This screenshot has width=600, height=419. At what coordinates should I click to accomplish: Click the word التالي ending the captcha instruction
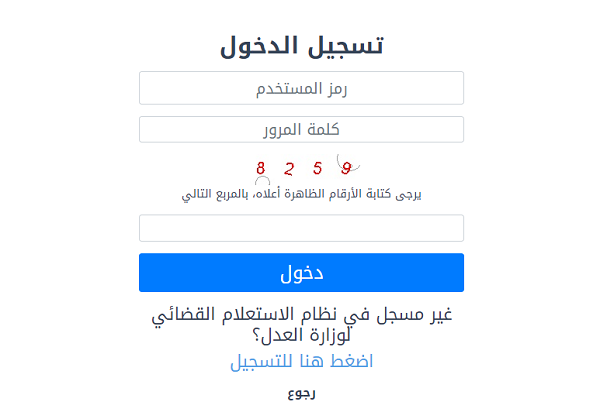point(196,194)
